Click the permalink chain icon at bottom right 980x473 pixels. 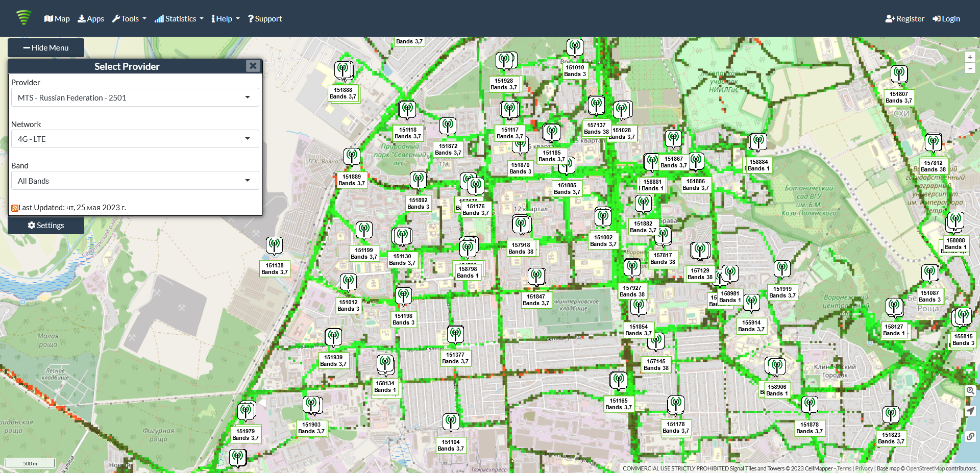pos(971,437)
